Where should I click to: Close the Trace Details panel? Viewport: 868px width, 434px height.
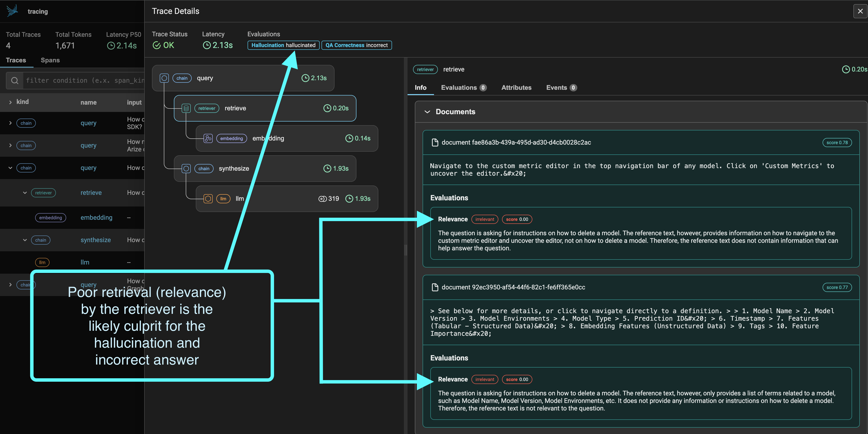[860, 11]
